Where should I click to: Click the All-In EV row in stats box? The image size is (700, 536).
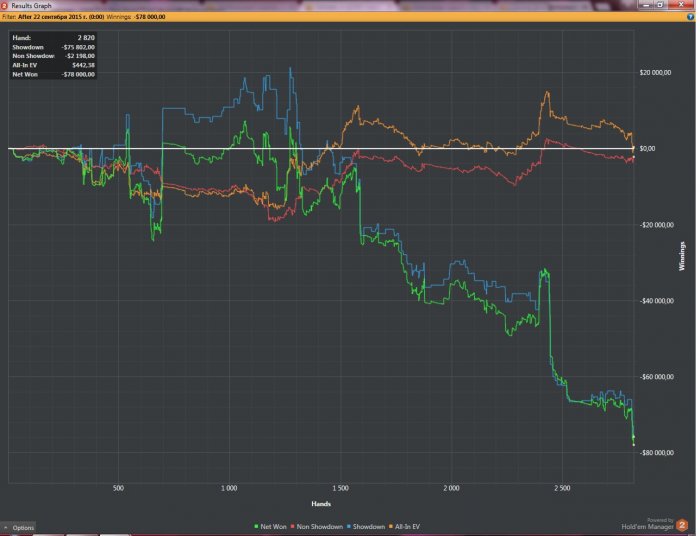click(53, 65)
